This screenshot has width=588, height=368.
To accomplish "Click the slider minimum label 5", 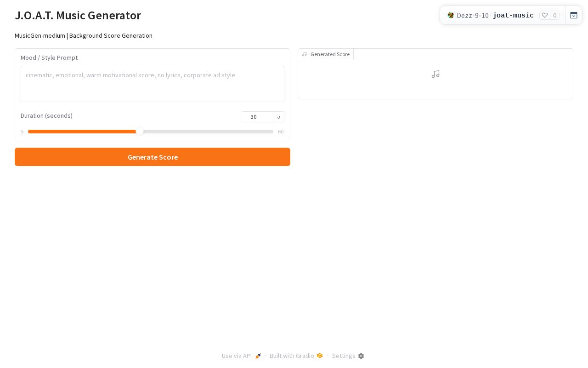I will [x=22, y=132].
